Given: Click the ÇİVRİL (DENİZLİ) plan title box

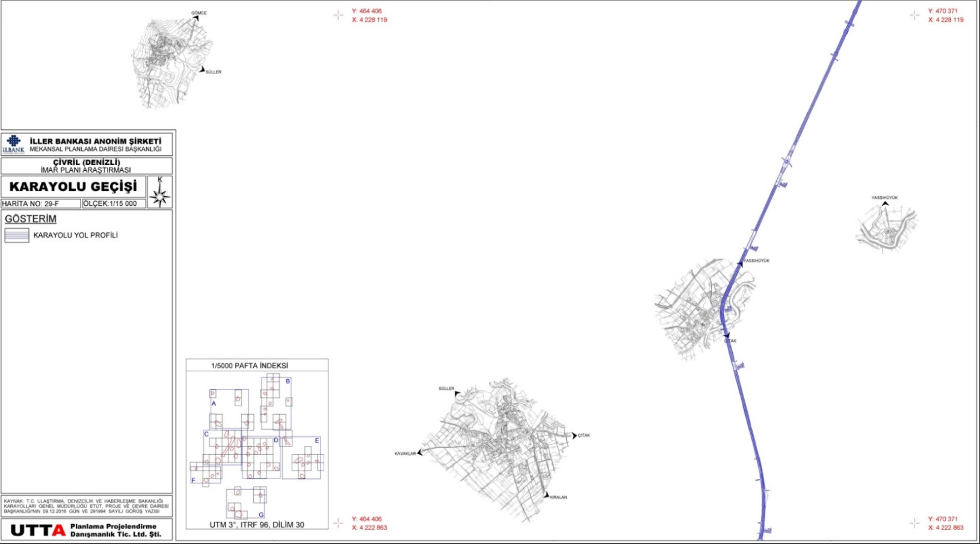Looking at the screenshot, I should point(87,166).
